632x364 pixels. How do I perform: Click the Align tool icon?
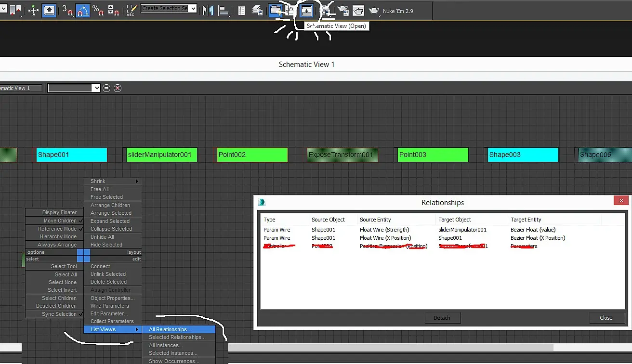(x=224, y=10)
